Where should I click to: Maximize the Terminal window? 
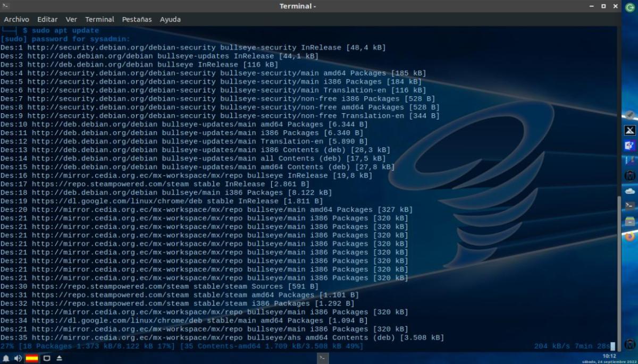(603, 6)
